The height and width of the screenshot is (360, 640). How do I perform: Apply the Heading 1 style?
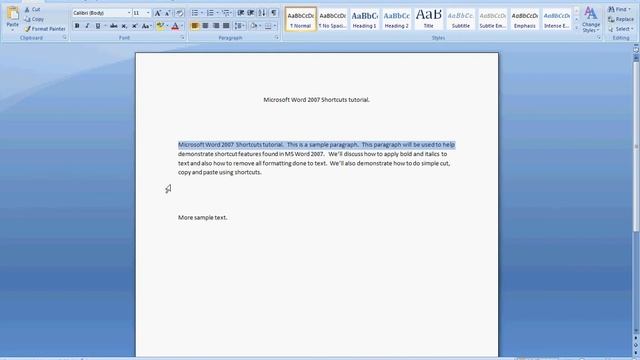(x=364, y=19)
